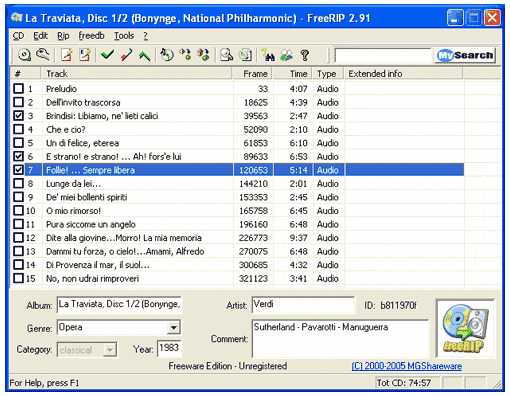Click the Year input field showing 1983
510x396 pixels.
pos(169,348)
